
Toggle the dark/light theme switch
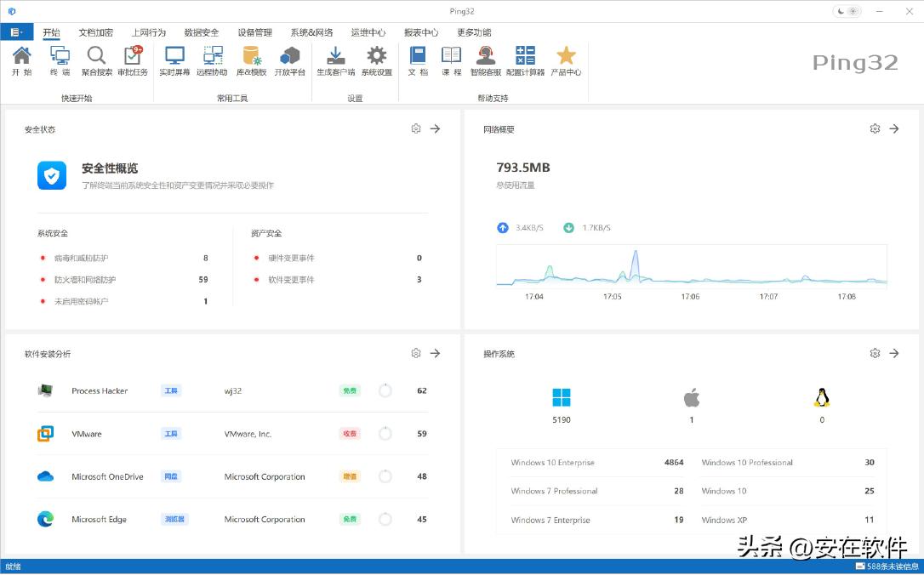(x=847, y=11)
